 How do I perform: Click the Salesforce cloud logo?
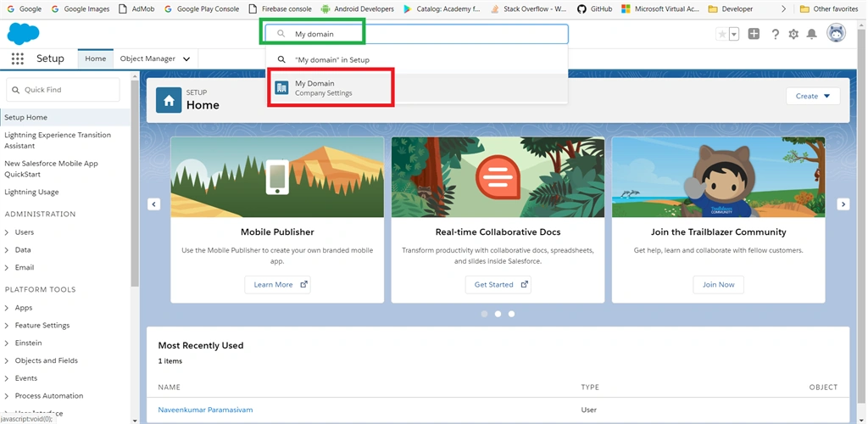(23, 34)
